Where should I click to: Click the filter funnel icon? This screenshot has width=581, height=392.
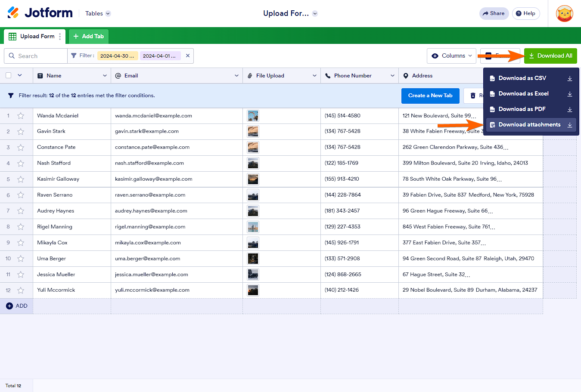[x=74, y=56]
